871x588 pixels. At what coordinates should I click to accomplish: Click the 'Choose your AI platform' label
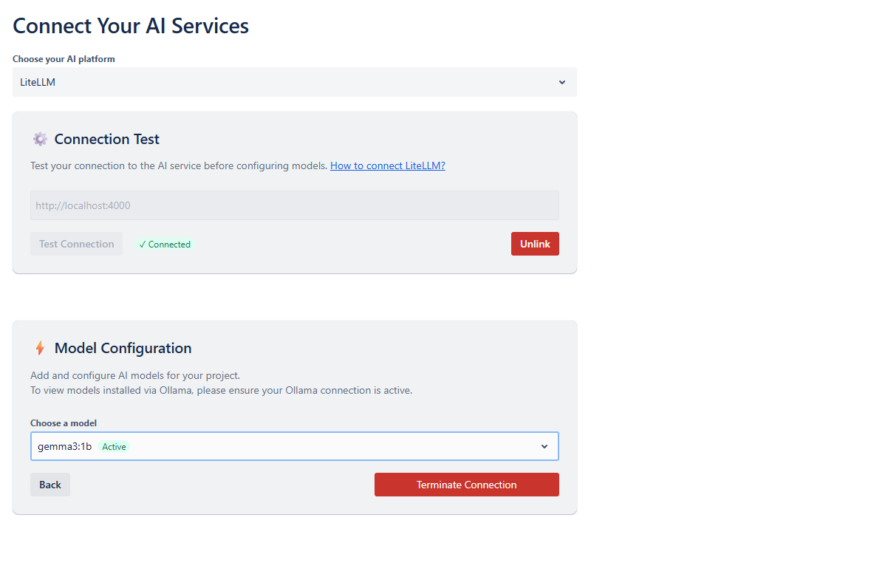point(64,59)
